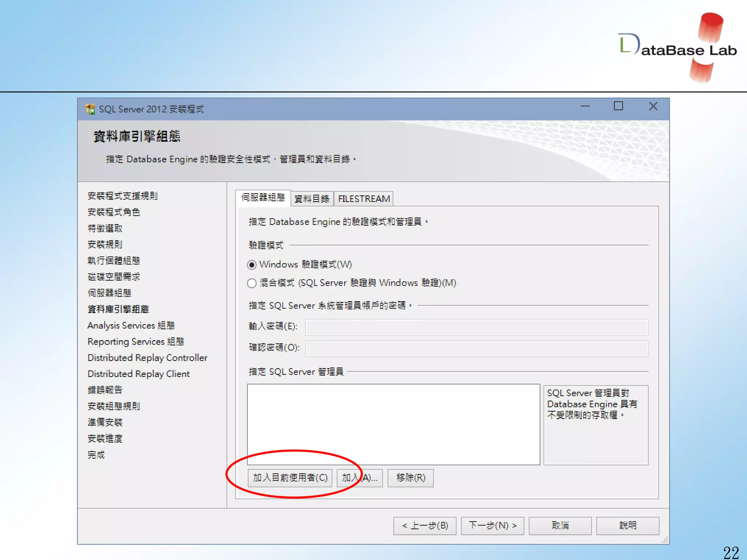This screenshot has width=747, height=560.
Task: Click 磁碟空間需求 step in sidebar
Action: point(114,277)
